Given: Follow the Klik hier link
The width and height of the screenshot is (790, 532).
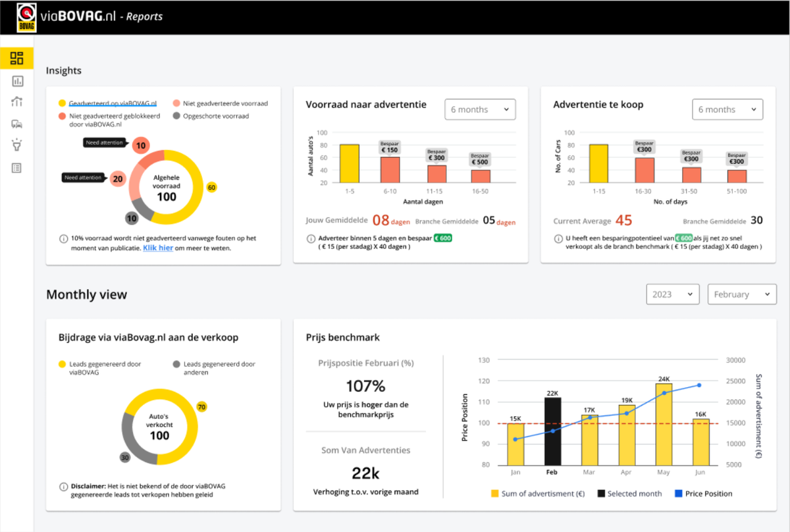Looking at the screenshot, I should pos(157,248).
